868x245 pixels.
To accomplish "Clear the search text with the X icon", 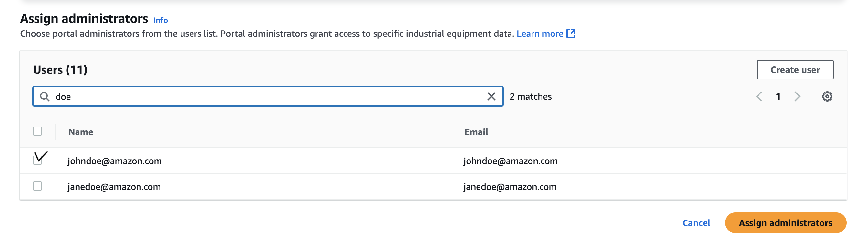I will [491, 97].
